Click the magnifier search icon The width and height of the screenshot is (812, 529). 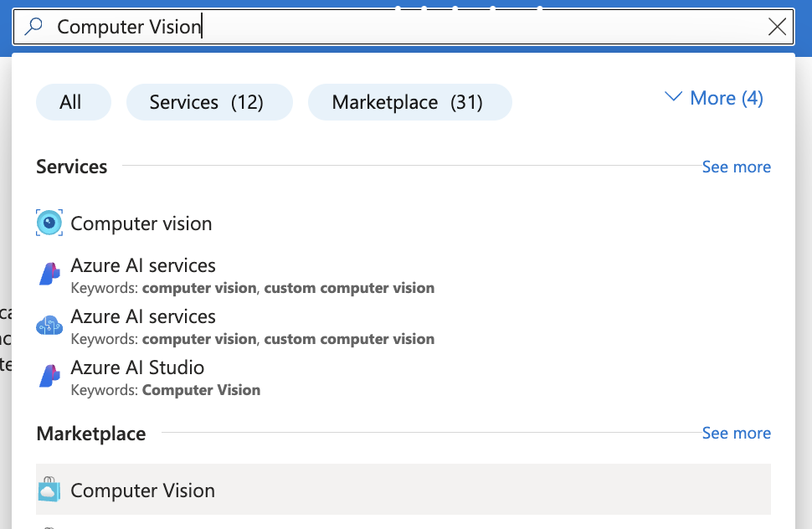coord(33,26)
